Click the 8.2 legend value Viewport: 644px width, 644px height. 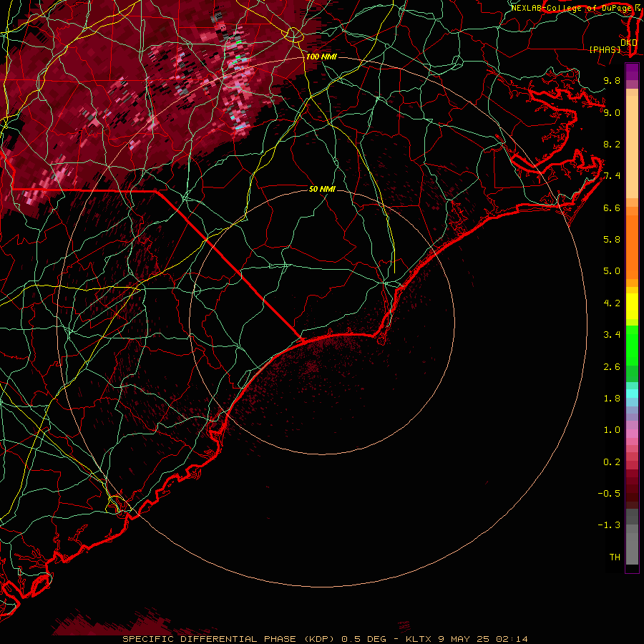pos(612,144)
